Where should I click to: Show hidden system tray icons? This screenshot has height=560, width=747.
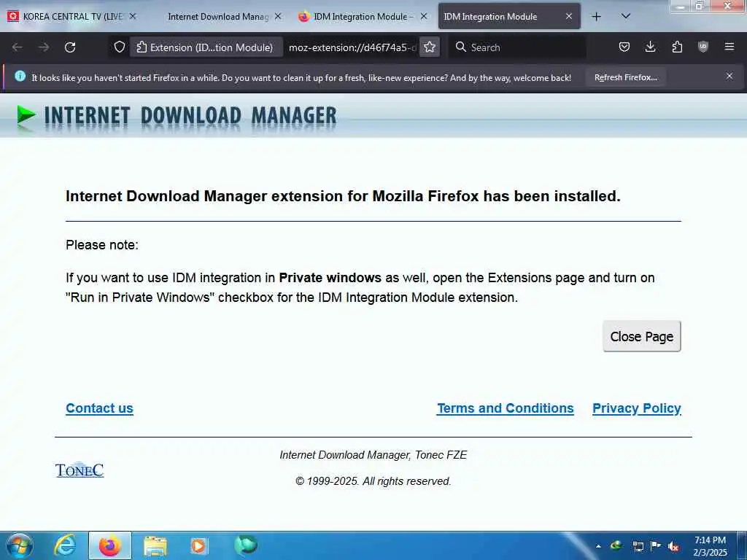point(598,546)
